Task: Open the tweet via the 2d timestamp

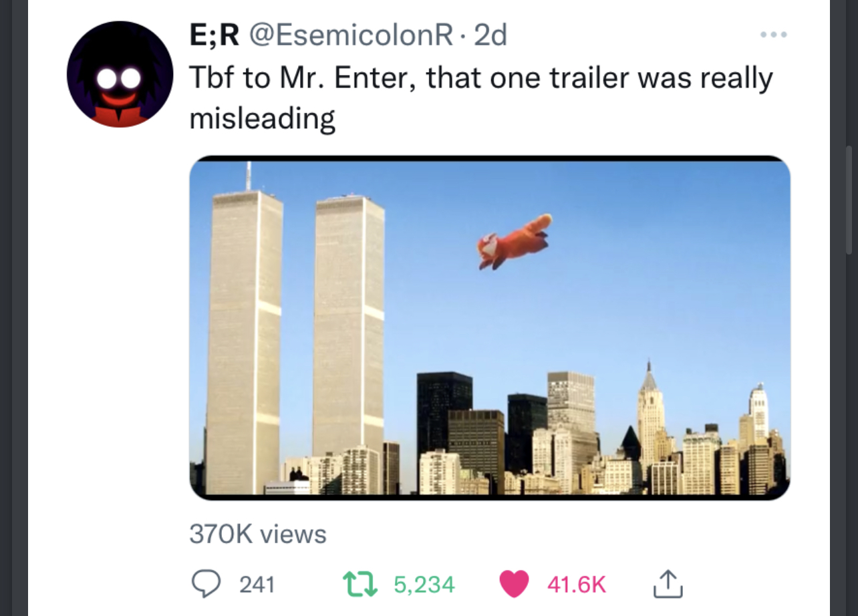Action: coord(490,35)
